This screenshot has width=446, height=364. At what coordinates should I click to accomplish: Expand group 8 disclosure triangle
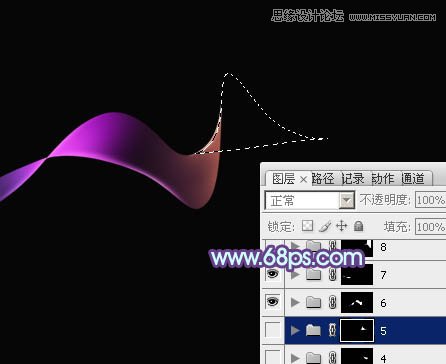point(295,246)
